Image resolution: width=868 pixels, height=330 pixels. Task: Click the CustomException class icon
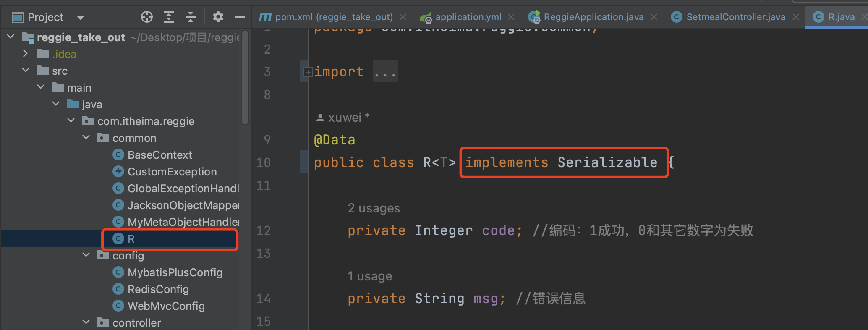(118, 172)
